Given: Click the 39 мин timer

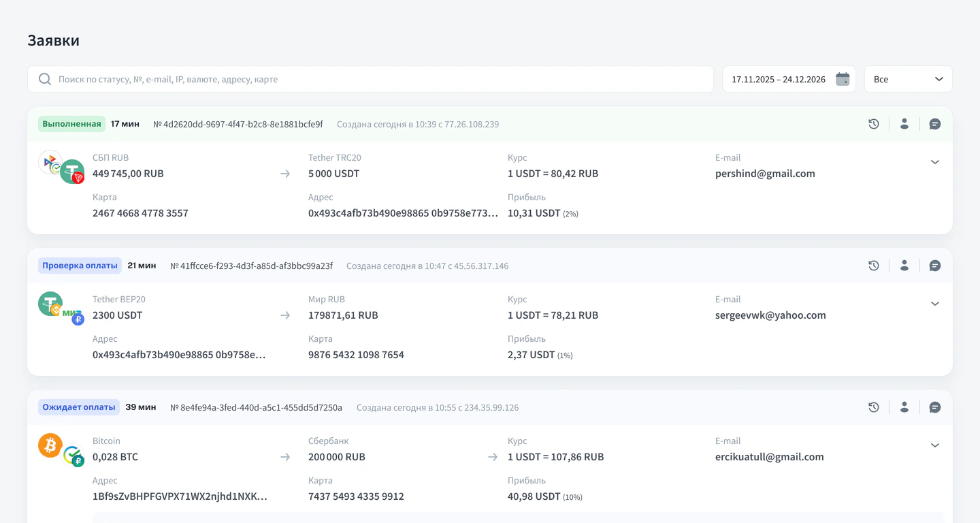Looking at the screenshot, I should (141, 407).
